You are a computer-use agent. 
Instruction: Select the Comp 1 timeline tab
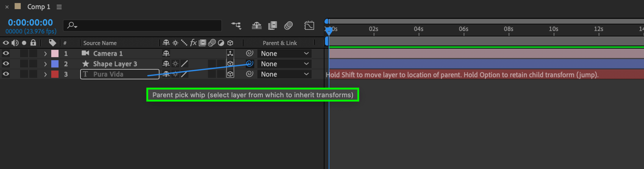point(38,7)
